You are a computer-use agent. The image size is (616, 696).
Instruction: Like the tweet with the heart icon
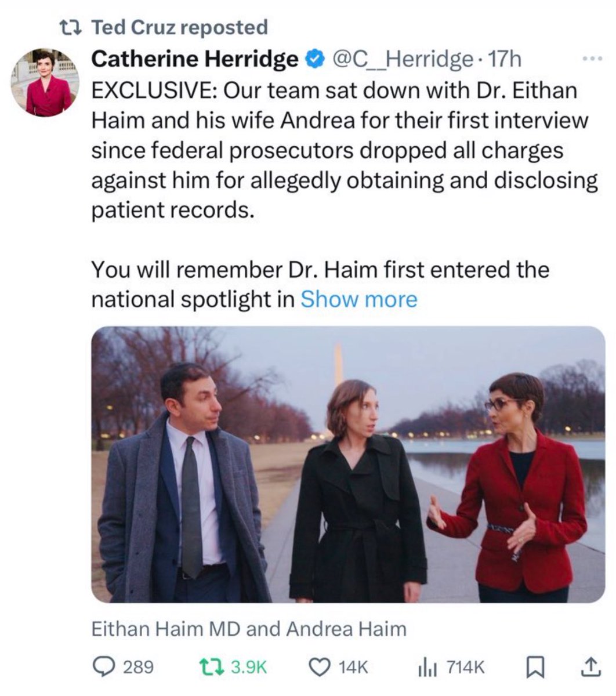coord(320,667)
